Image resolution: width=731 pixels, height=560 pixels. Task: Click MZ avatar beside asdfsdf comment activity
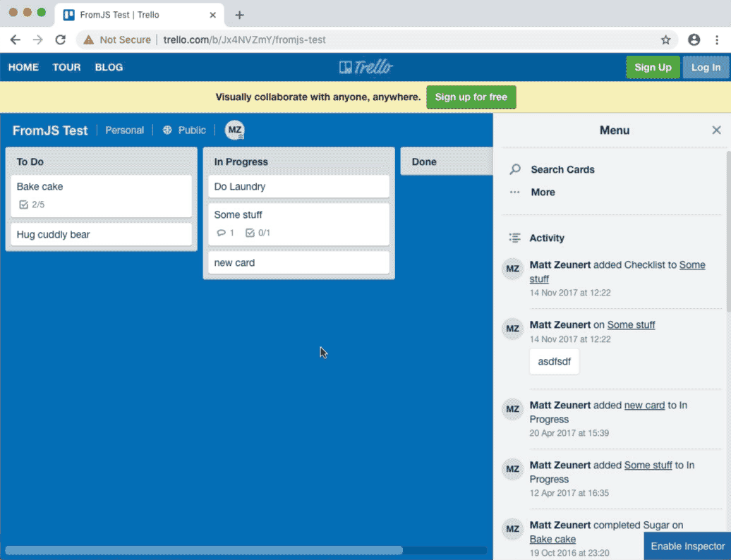(513, 329)
